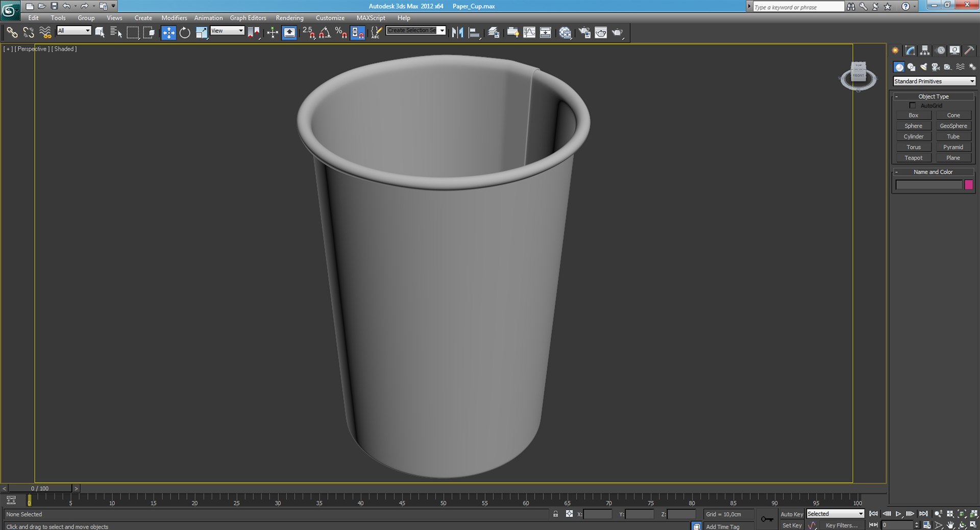This screenshot has height=530, width=980.
Task: Click the Teapot primitive button
Action: click(x=914, y=158)
